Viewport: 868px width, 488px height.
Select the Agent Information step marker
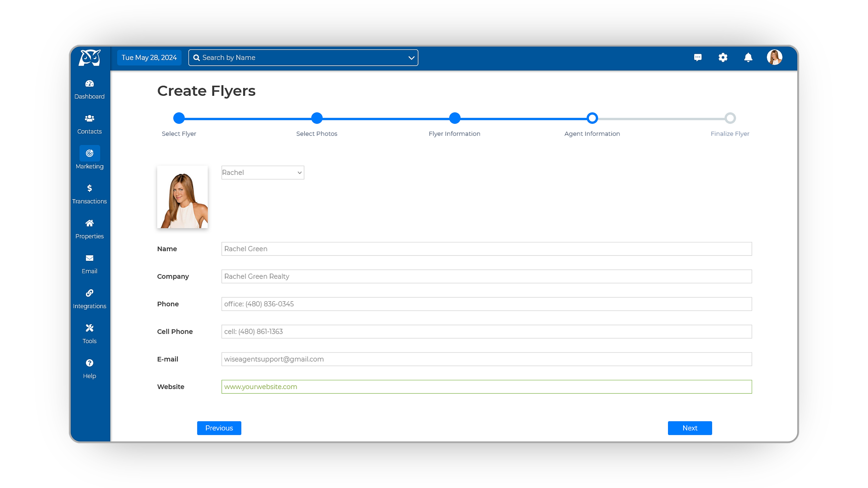click(x=592, y=118)
